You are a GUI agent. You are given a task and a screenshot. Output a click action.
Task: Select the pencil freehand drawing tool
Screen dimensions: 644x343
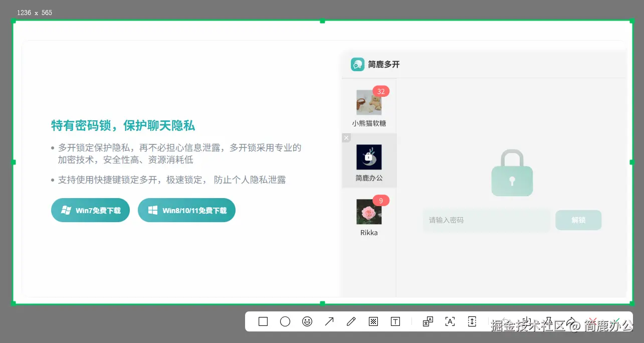click(x=351, y=321)
